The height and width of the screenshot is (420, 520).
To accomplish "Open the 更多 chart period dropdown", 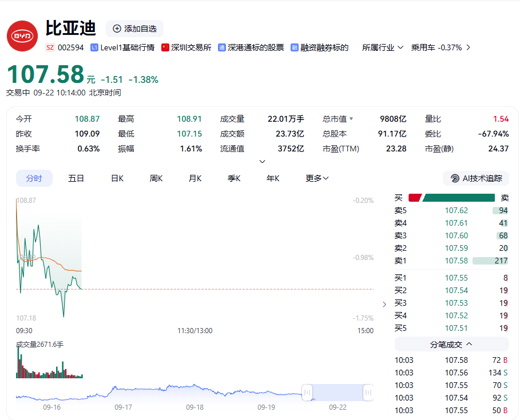I will tap(317, 178).
